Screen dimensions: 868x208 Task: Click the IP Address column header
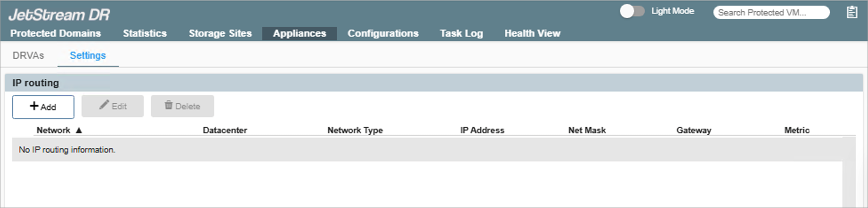(482, 130)
